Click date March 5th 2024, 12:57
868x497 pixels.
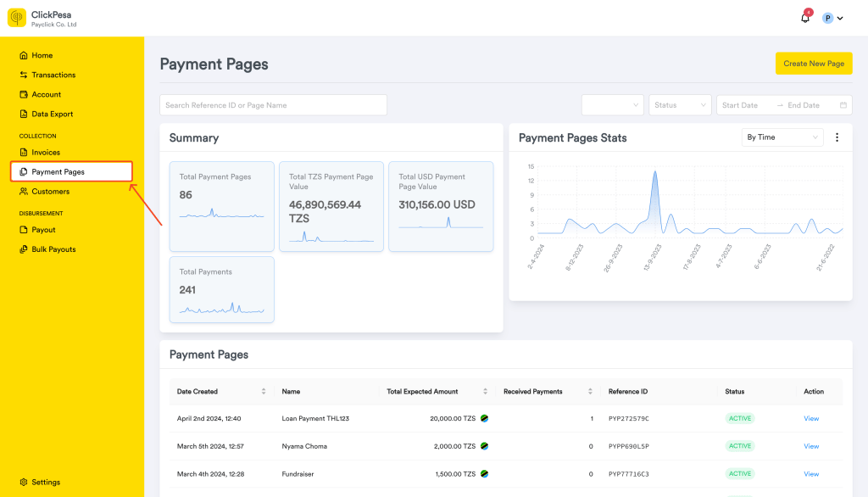tap(210, 446)
